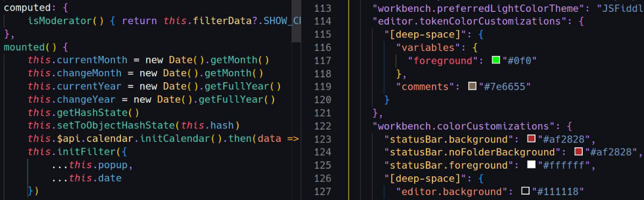Image resolution: width=644 pixels, height=200 pixels.
Task: Click the red swatch next to statusBar.background
Action: [531, 139]
